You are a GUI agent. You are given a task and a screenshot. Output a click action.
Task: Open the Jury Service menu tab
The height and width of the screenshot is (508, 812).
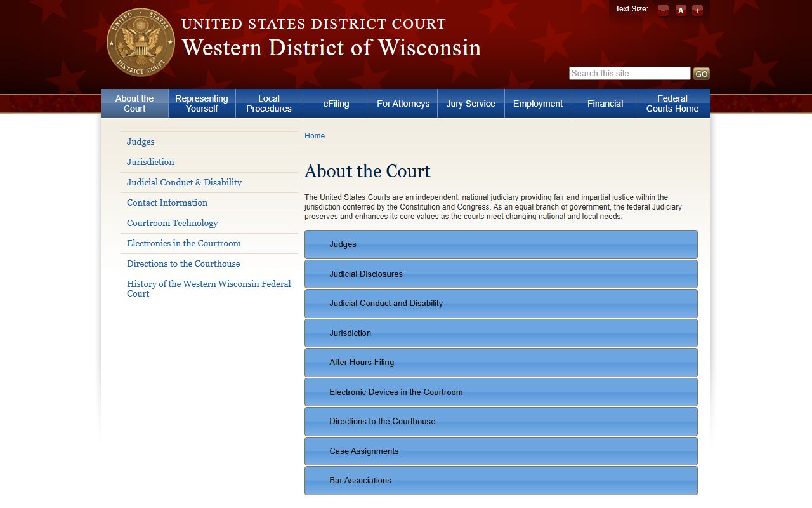pos(471,104)
